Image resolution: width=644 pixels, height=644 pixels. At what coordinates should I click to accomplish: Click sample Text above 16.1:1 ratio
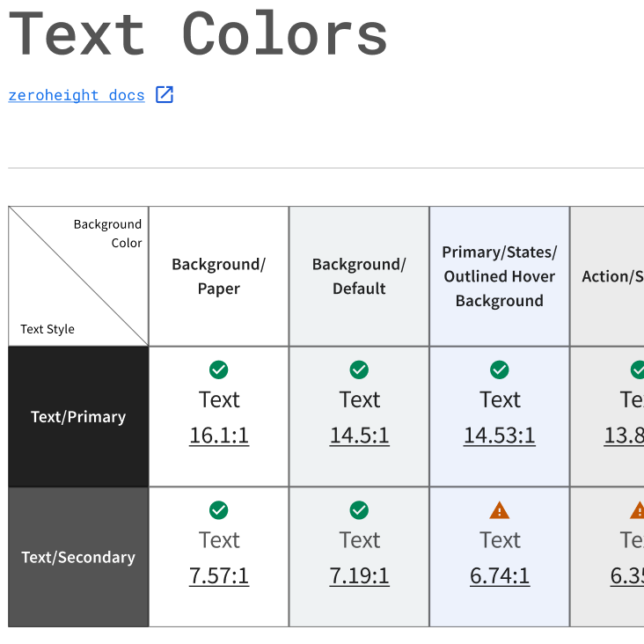click(x=219, y=399)
